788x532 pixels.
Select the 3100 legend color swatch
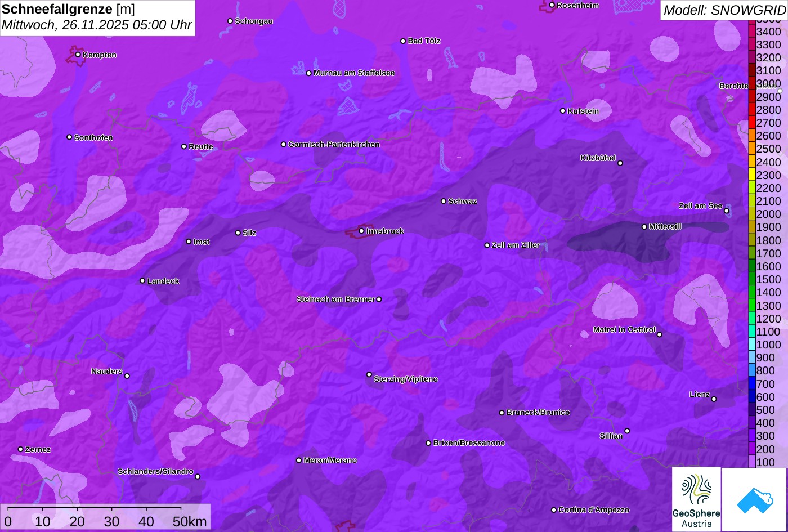coord(751,70)
